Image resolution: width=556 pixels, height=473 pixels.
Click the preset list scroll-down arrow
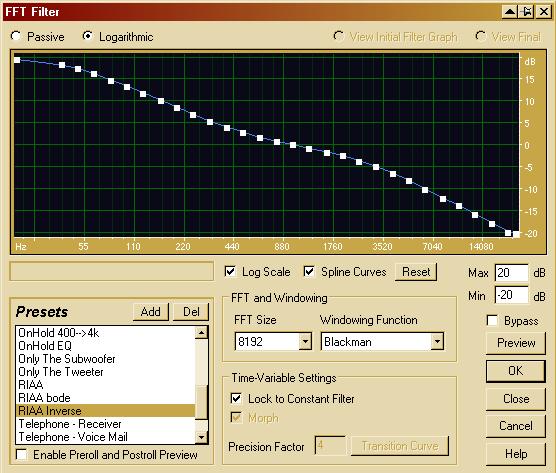201,437
